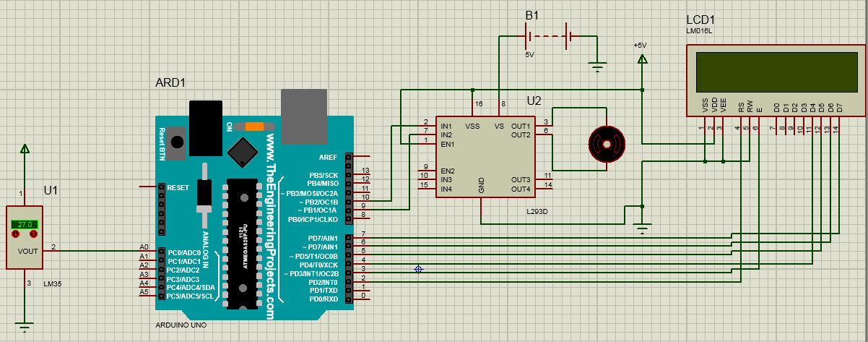The image size is (868, 342).
Task: Select the IN3 pin on L293D
Action: 446,180
